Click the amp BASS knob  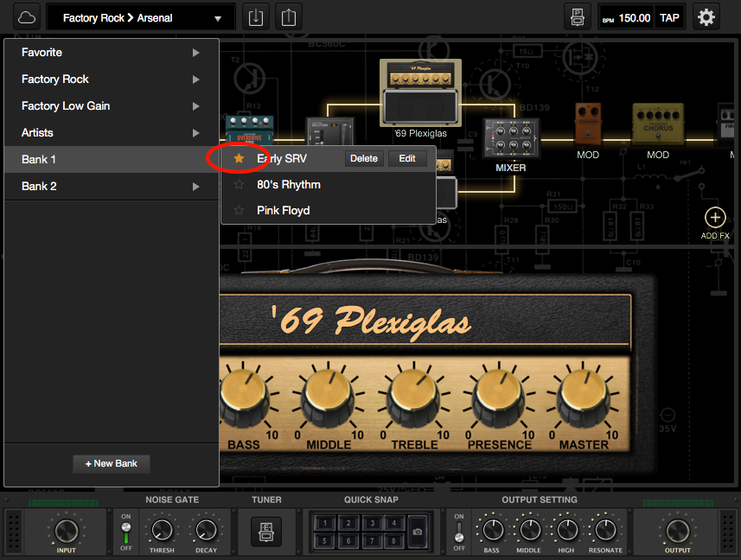coord(244,397)
